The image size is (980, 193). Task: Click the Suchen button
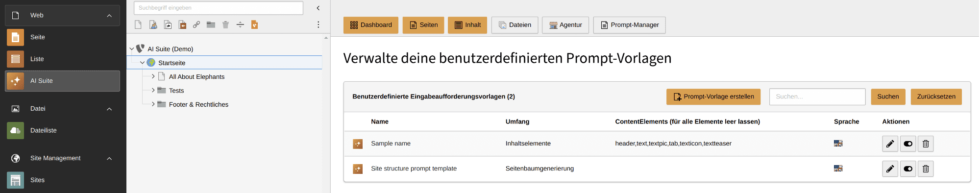pos(888,96)
